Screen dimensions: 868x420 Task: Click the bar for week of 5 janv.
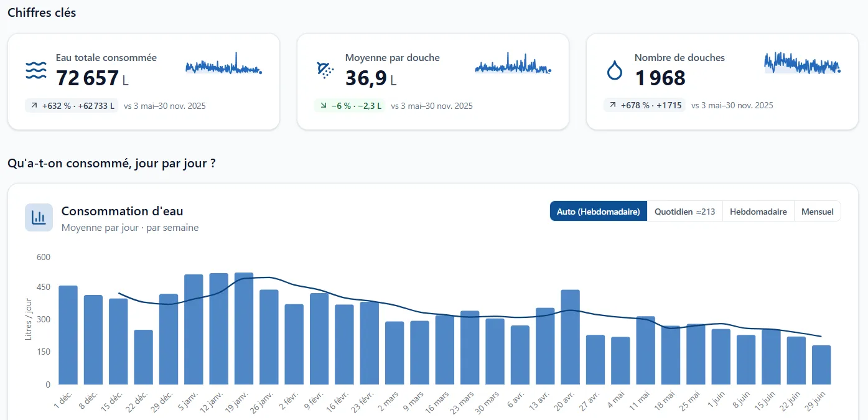pos(194,330)
